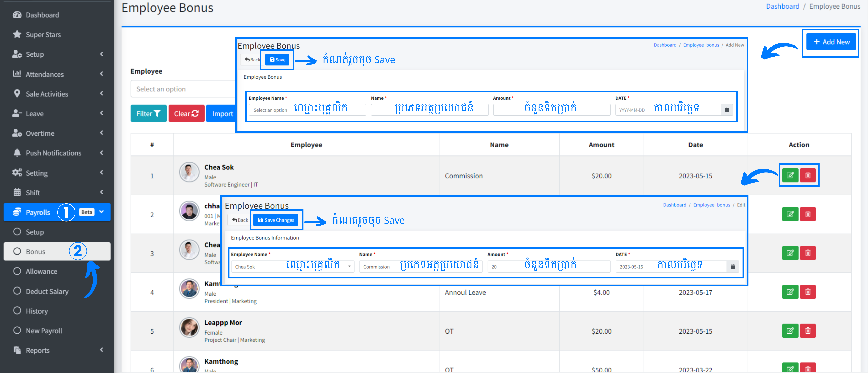Click the Chea Sok avatar in row 1
The height and width of the screenshot is (373, 868).
click(189, 172)
